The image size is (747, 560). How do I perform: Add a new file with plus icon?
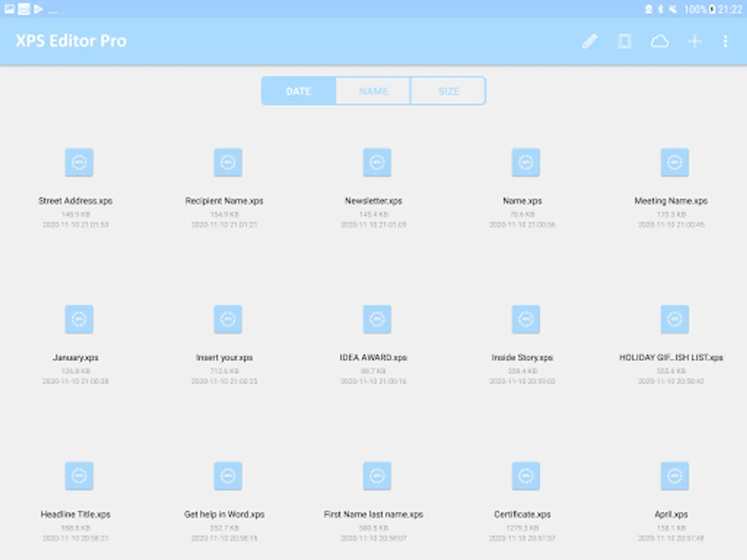coord(694,41)
